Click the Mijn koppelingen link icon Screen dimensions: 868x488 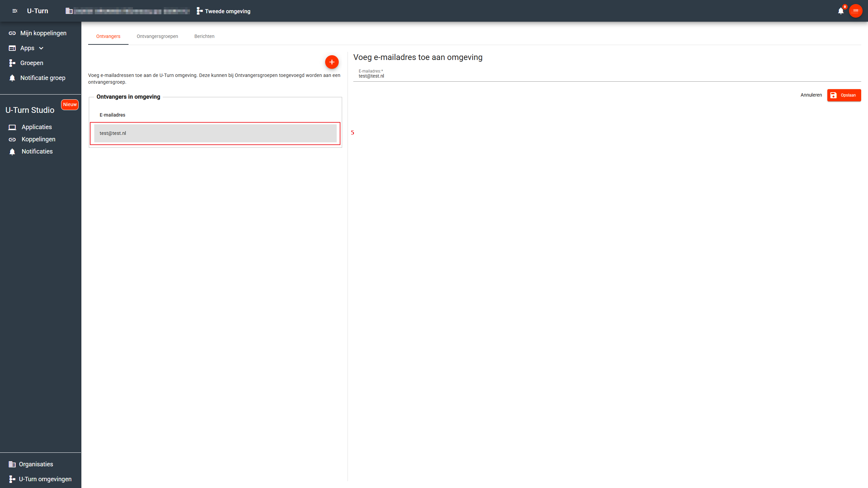coord(12,33)
